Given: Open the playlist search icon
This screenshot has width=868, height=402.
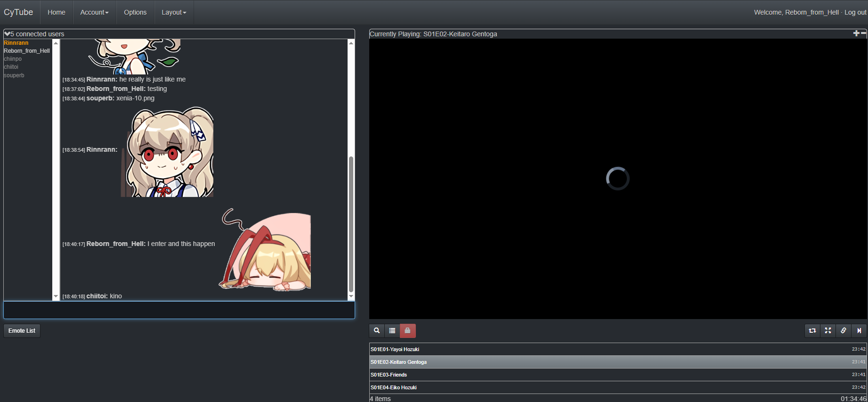Looking at the screenshot, I should pos(377,331).
